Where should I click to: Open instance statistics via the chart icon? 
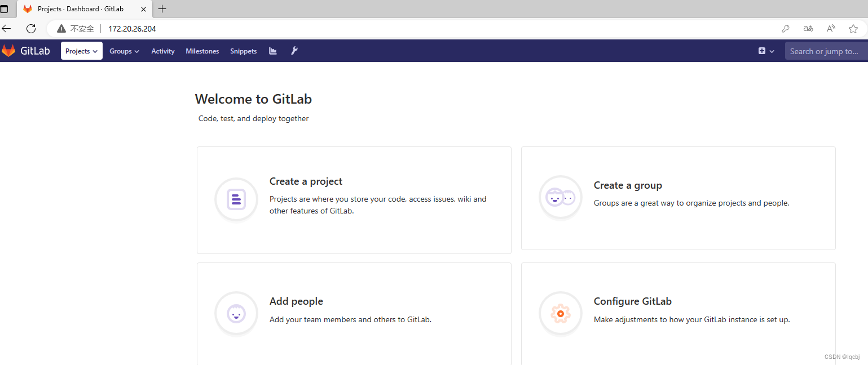(x=272, y=51)
